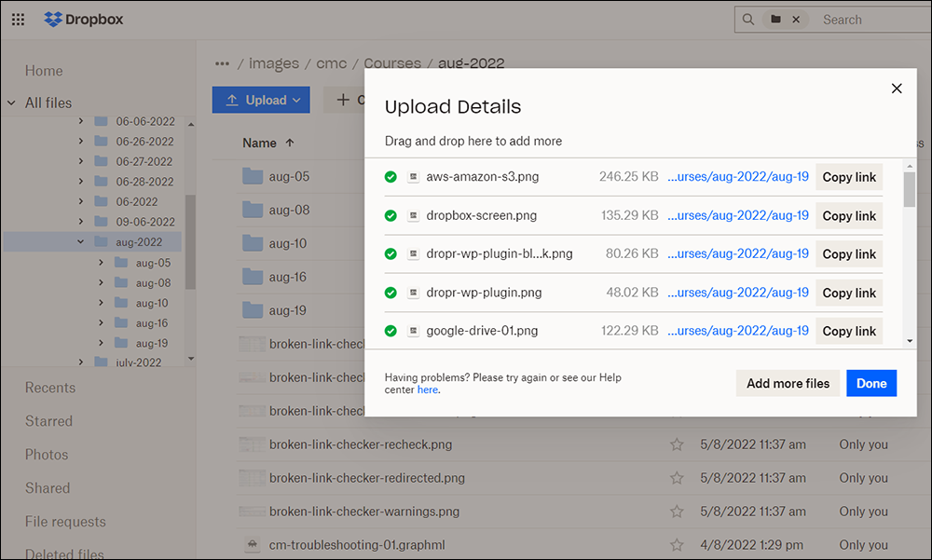This screenshot has width=932, height=560.
Task: Open the aug-19 folder icon in file list
Action: click(x=253, y=310)
